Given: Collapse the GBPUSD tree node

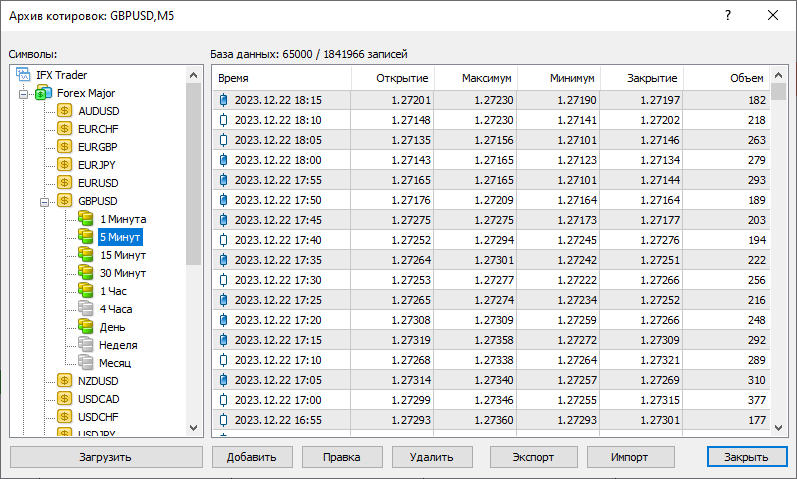Looking at the screenshot, I should coord(45,202).
